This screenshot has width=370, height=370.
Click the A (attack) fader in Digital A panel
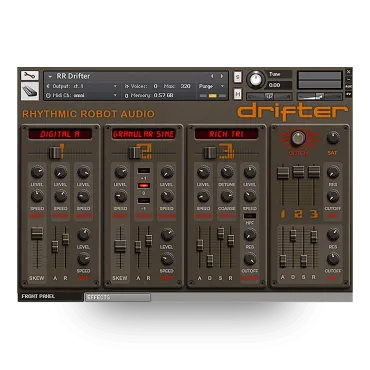click(x=55, y=247)
